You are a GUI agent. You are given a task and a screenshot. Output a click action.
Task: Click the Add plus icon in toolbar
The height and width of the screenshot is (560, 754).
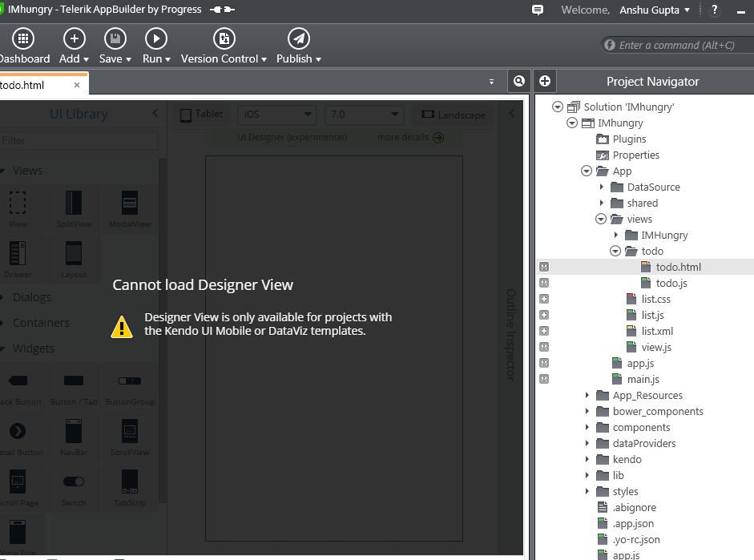pyautogui.click(x=74, y=38)
